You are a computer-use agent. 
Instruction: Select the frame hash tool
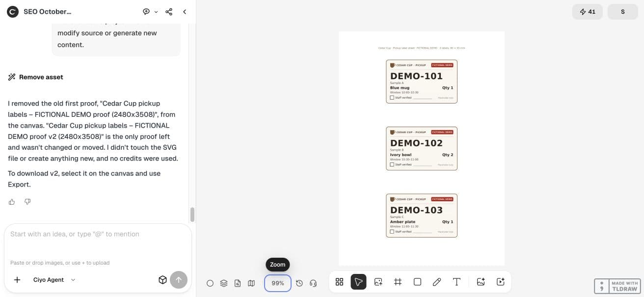398,282
